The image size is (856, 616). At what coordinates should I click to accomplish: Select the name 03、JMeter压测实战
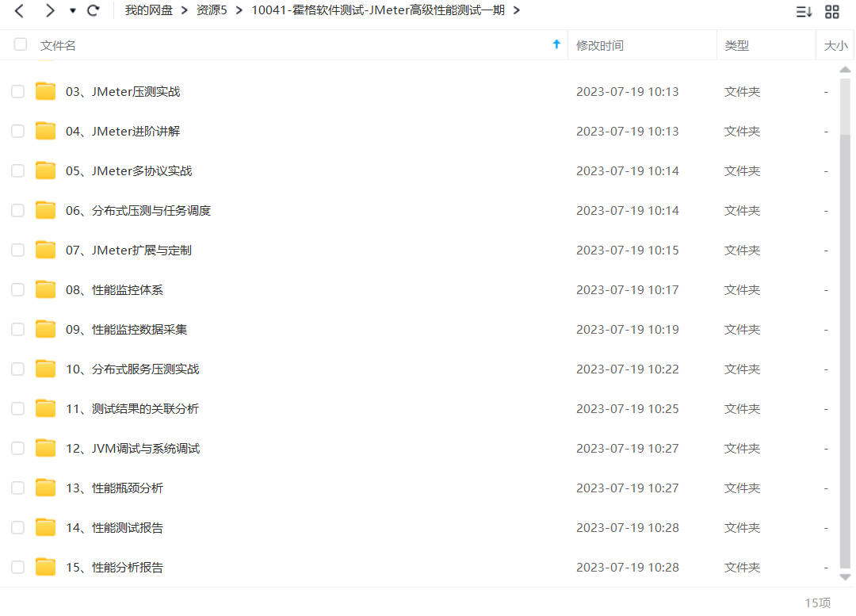[123, 92]
